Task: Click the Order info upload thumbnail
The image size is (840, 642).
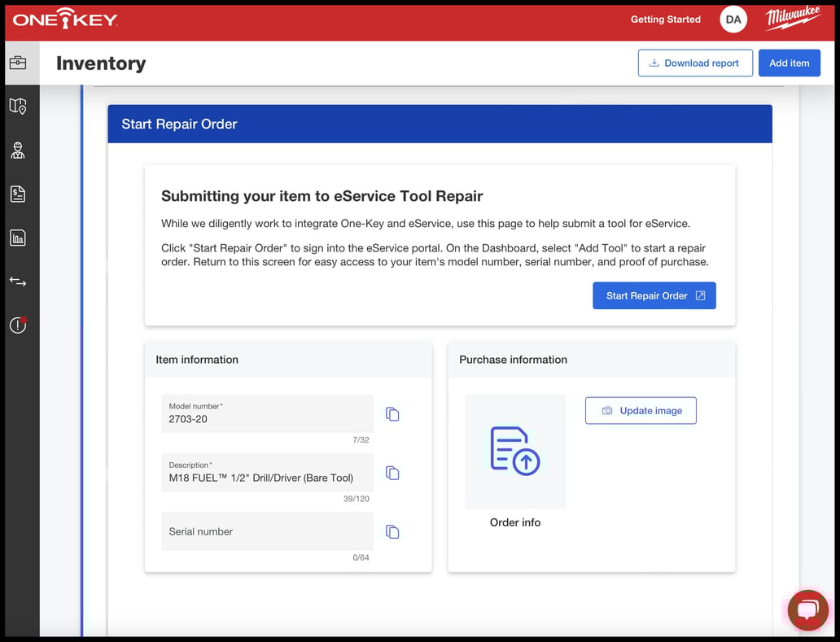Action: [514, 452]
